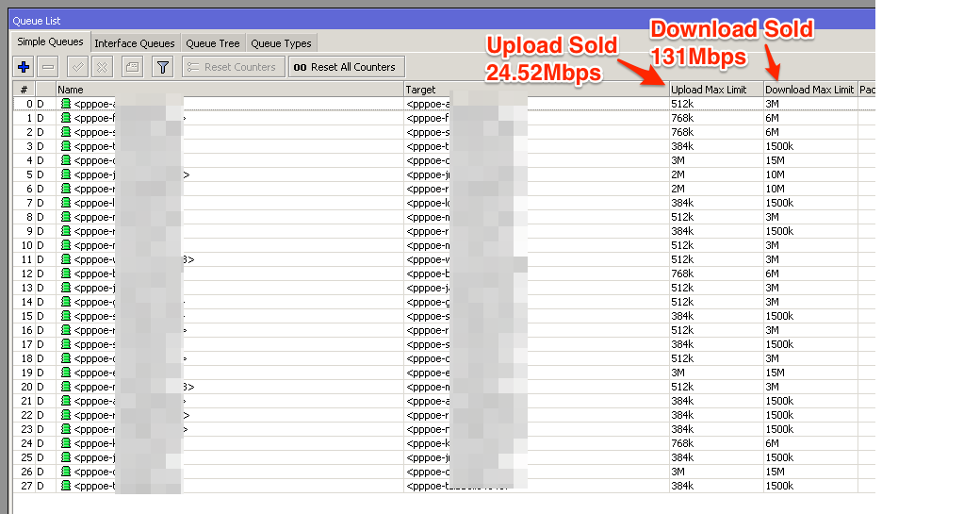Click the blue plus Add queue icon

(x=24, y=67)
